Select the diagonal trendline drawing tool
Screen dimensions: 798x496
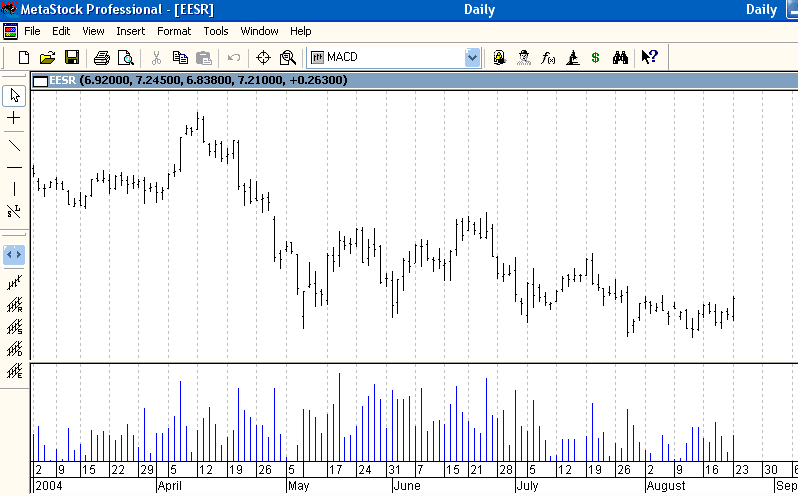click(14, 145)
